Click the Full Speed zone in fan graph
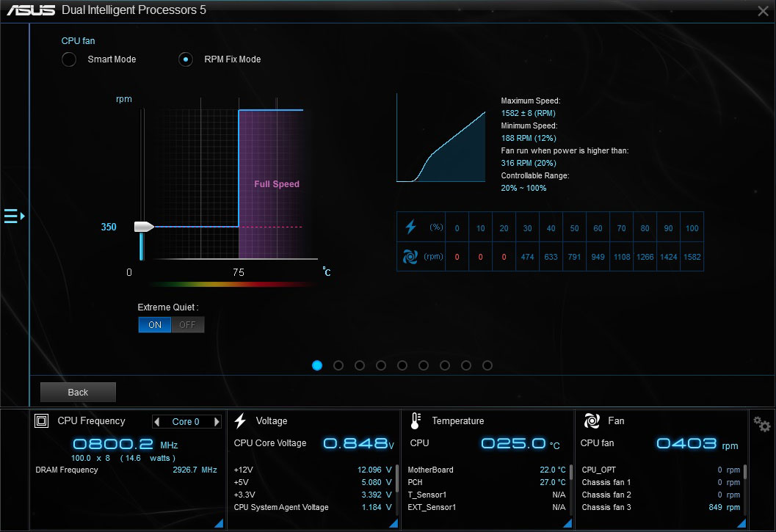This screenshot has height=532, width=776. click(x=271, y=184)
